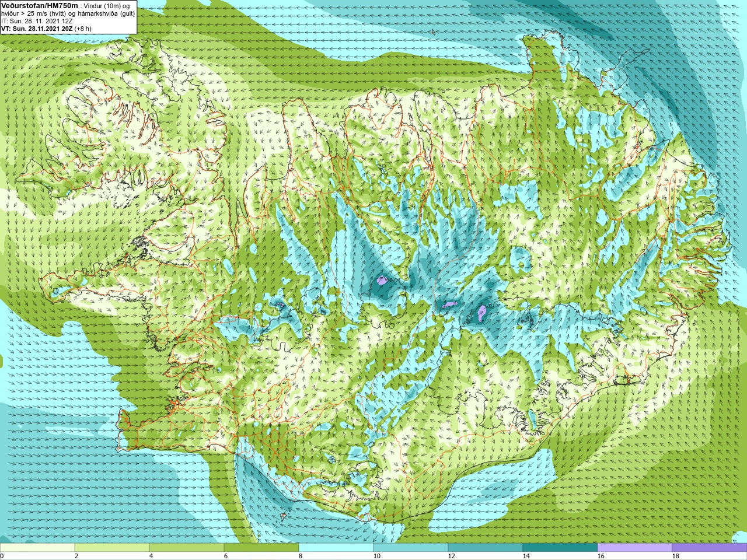Click the "10" scale label

377,556
